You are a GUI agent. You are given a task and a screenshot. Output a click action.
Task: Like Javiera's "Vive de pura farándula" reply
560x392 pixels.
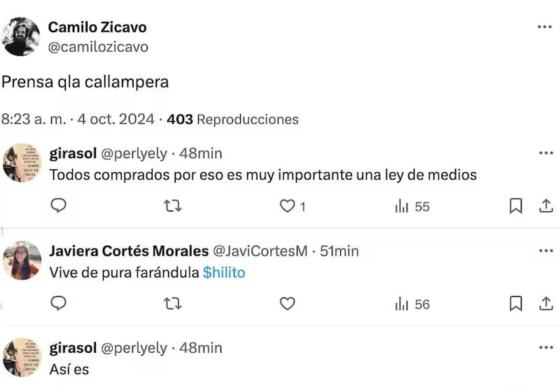(x=287, y=304)
